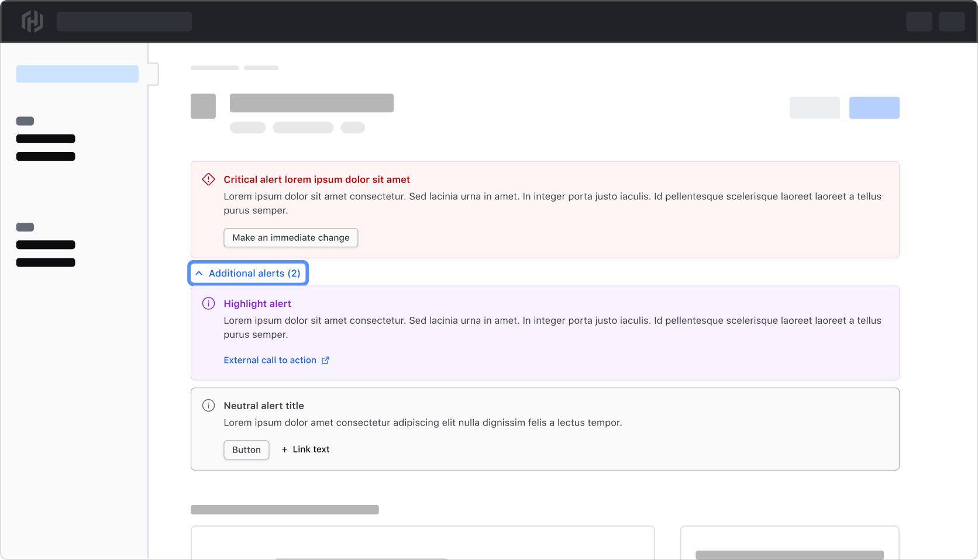
Task: Follow the Link text link
Action: pos(311,450)
